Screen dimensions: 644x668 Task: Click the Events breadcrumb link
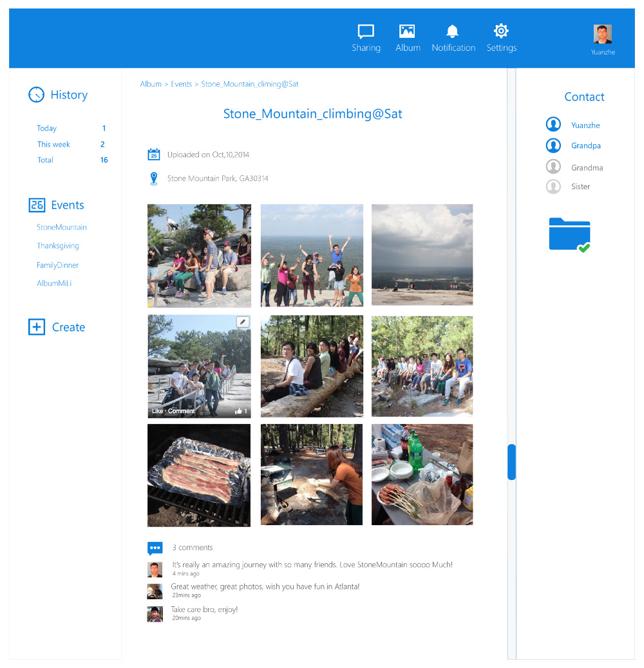[181, 84]
